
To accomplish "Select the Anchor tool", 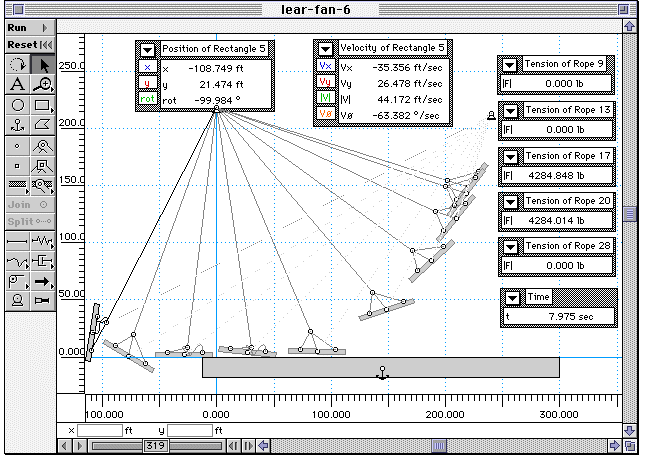I will (x=17, y=125).
